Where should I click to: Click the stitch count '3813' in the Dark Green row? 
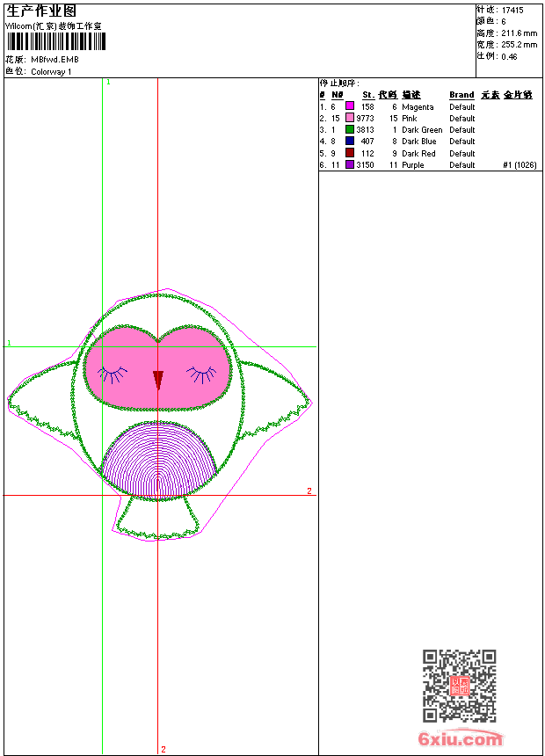coord(365,130)
